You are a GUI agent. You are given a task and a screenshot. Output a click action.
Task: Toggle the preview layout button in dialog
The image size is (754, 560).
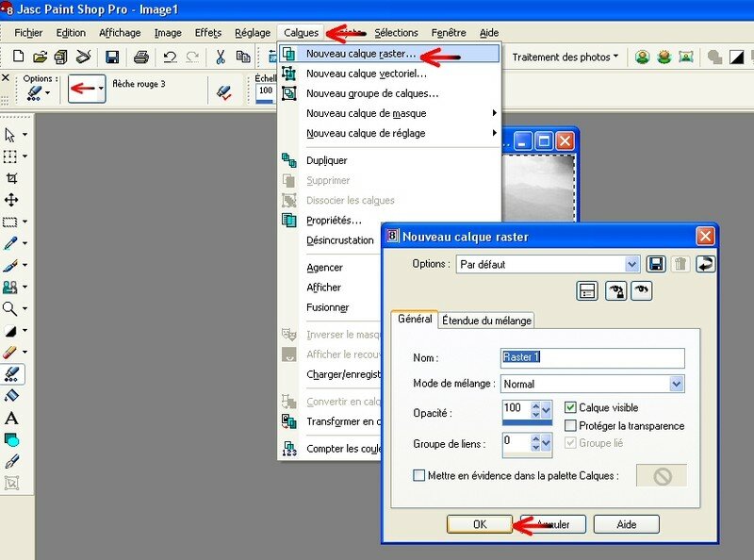(x=587, y=290)
